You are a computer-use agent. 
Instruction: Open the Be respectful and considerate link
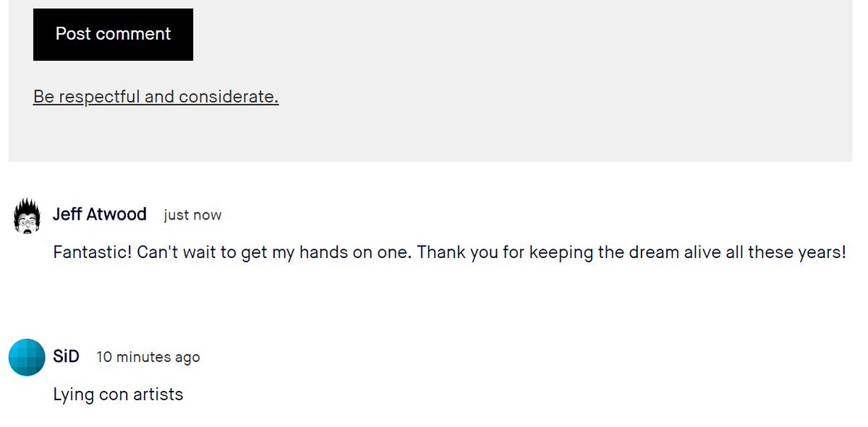156,97
